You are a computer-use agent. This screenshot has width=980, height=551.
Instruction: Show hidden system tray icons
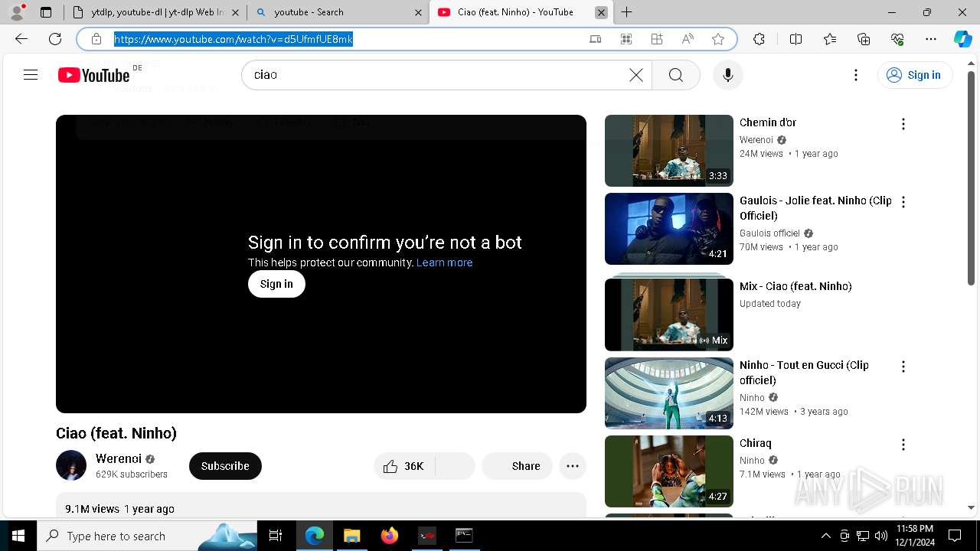click(x=825, y=536)
